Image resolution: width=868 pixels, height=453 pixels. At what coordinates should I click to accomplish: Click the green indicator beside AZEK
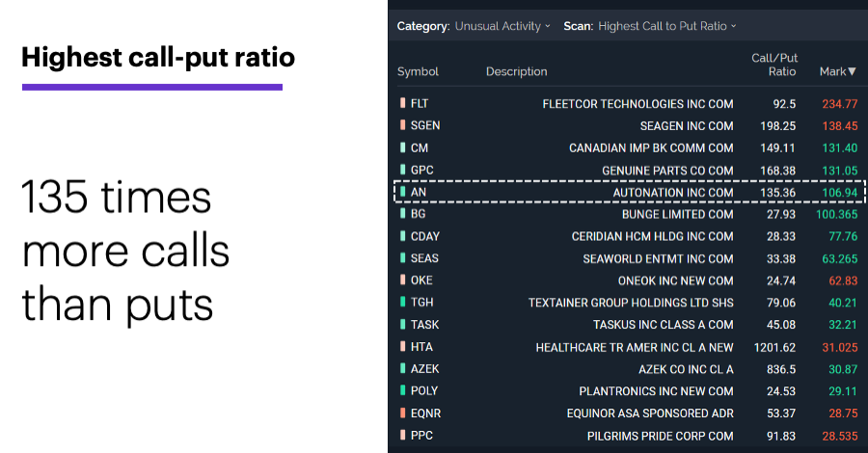click(402, 369)
